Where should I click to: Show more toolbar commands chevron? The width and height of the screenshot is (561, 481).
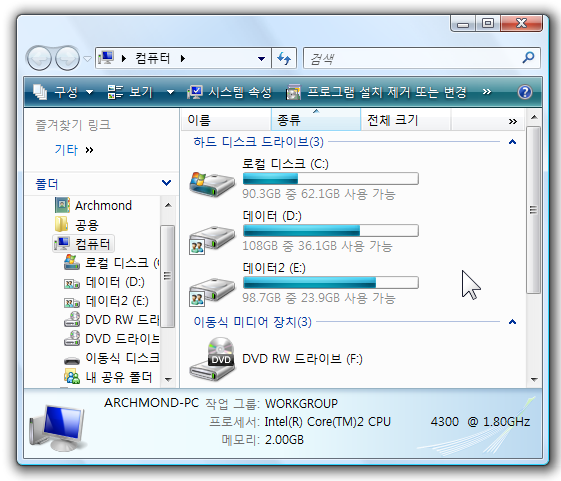(487, 92)
